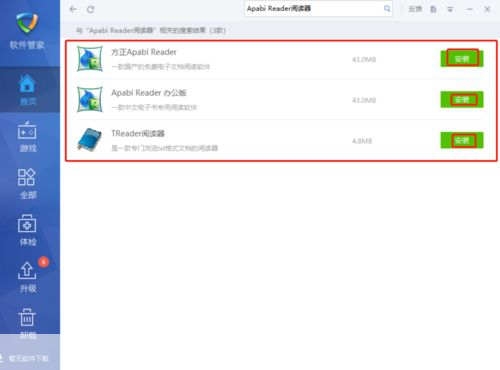Click the Apabi Reader 办公版 app icon

(x=90, y=99)
